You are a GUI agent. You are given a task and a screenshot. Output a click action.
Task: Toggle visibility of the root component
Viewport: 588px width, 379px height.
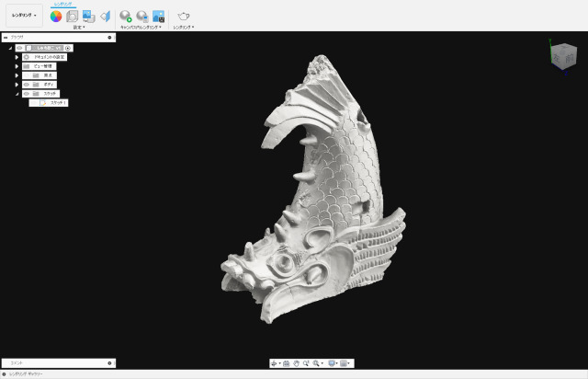(19, 48)
